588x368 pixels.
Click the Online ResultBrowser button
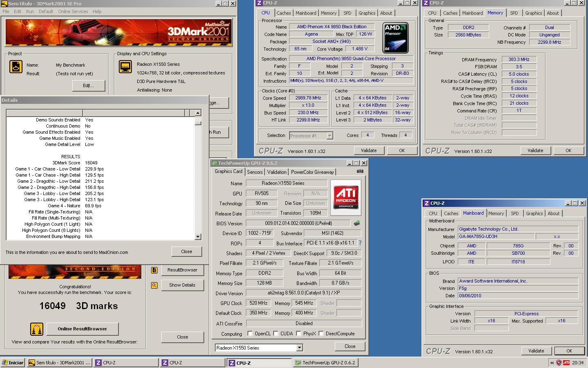82,329
